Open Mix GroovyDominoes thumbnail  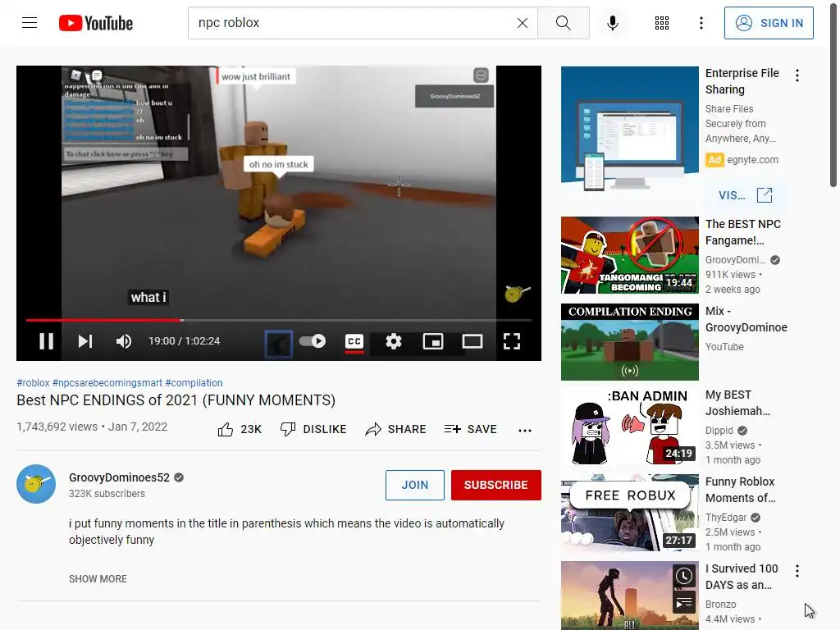(x=630, y=342)
